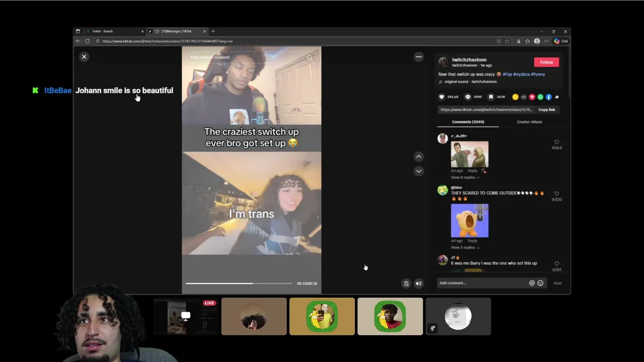Open comments via the speech bubble icon
Image resolution: width=644 pixels, height=362 pixels.
(x=468, y=97)
